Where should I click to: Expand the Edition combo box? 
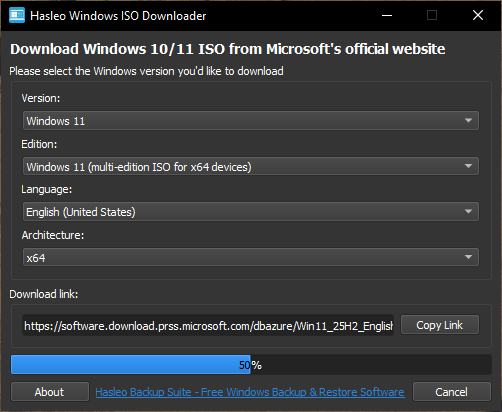[x=251, y=166]
